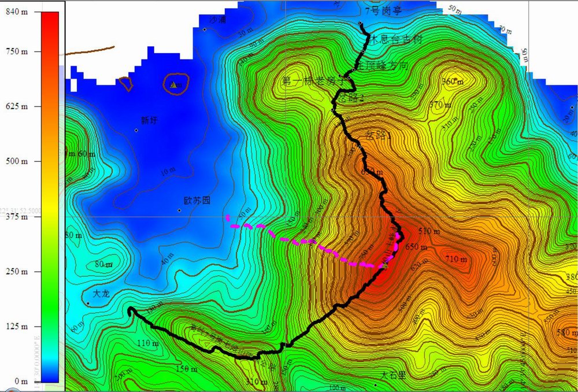Select the 欧苏园 place label
The image size is (578, 392).
pyautogui.click(x=197, y=200)
